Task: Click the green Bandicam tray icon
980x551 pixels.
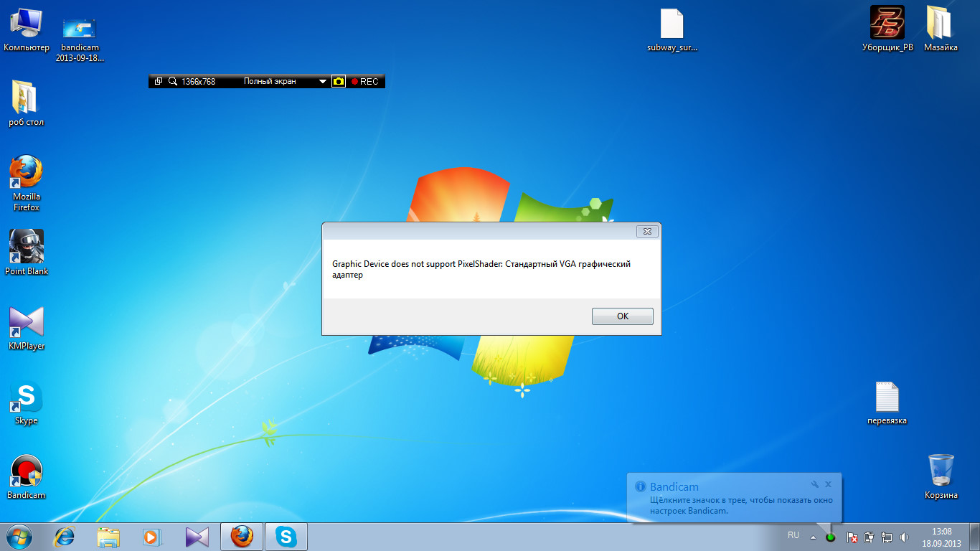Action: pyautogui.click(x=831, y=537)
